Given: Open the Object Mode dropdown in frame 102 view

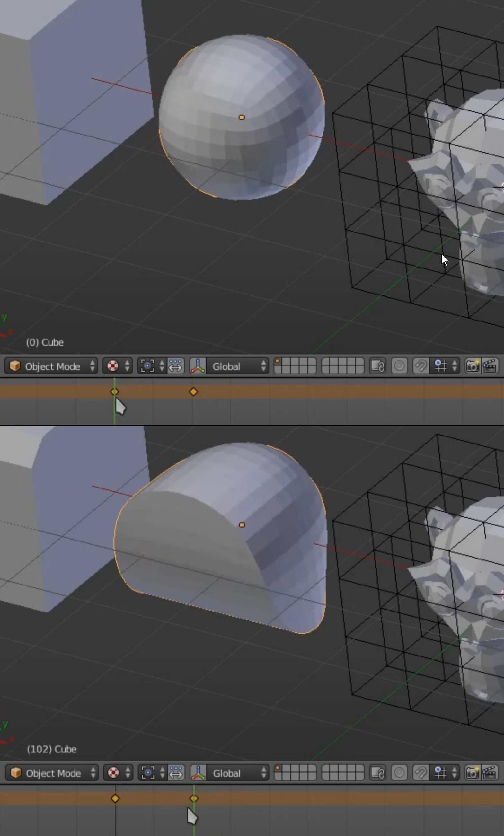Looking at the screenshot, I should tap(52, 773).
